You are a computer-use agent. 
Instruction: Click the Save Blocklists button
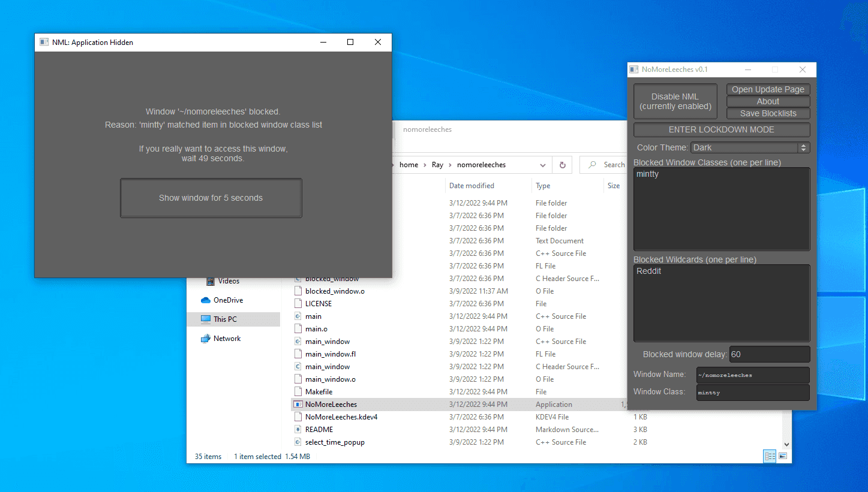pyautogui.click(x=768, y=113)
